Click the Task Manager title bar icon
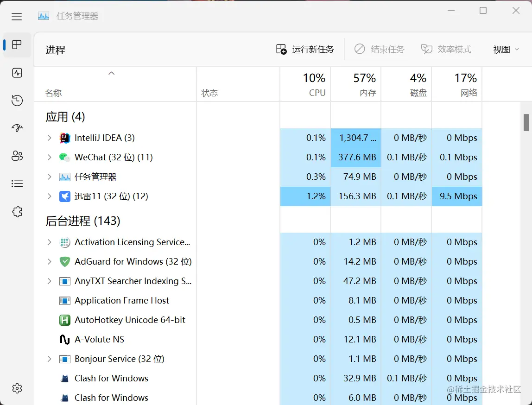 click(x=44, y=16)
